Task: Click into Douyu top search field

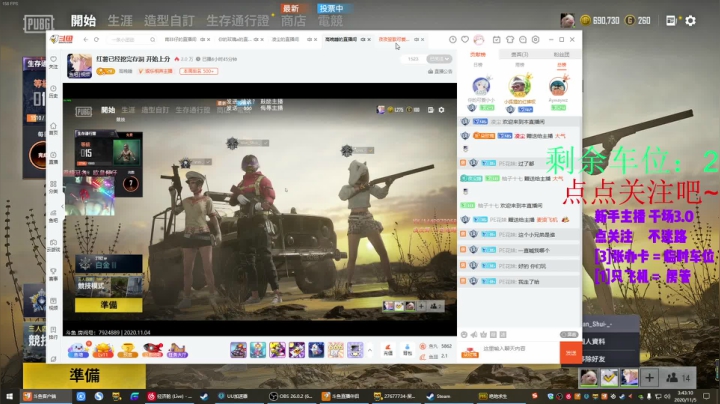Action: [x=129, y=40]
